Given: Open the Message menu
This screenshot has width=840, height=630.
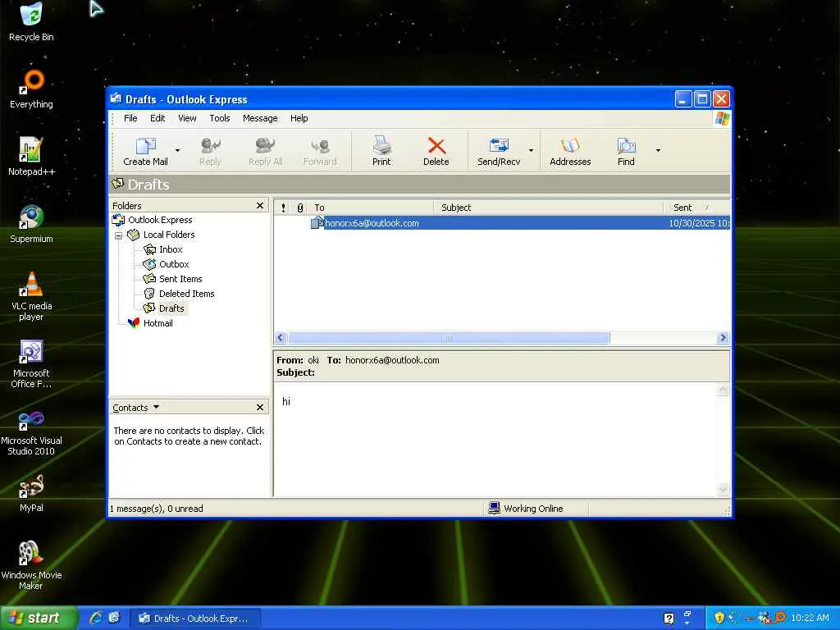Looking at the screenshot, I should [260, 118].
